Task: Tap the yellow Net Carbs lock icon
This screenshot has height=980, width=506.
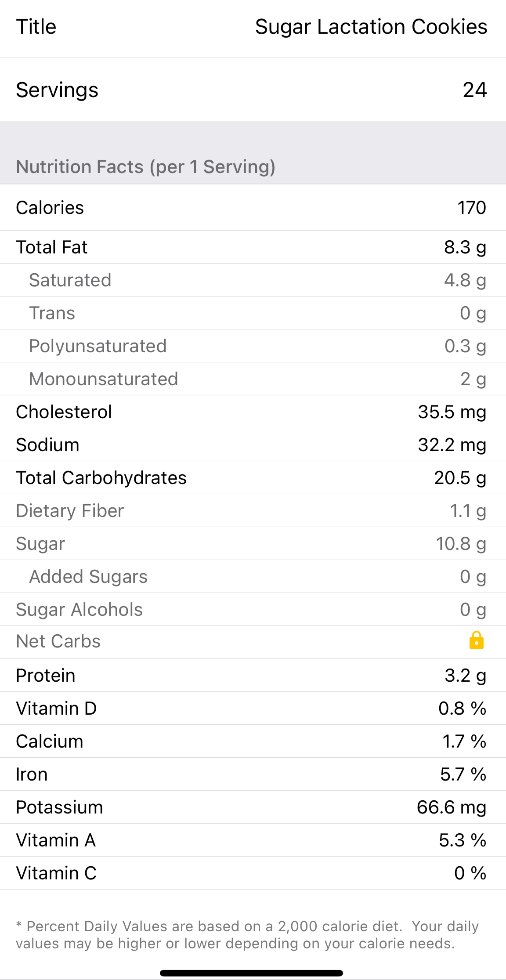Action: tap(476, 640)
